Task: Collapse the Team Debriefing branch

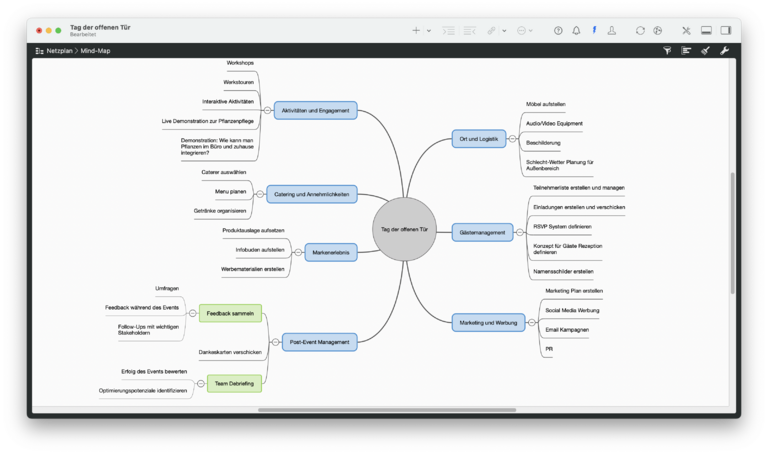Action: pos(201,383)
